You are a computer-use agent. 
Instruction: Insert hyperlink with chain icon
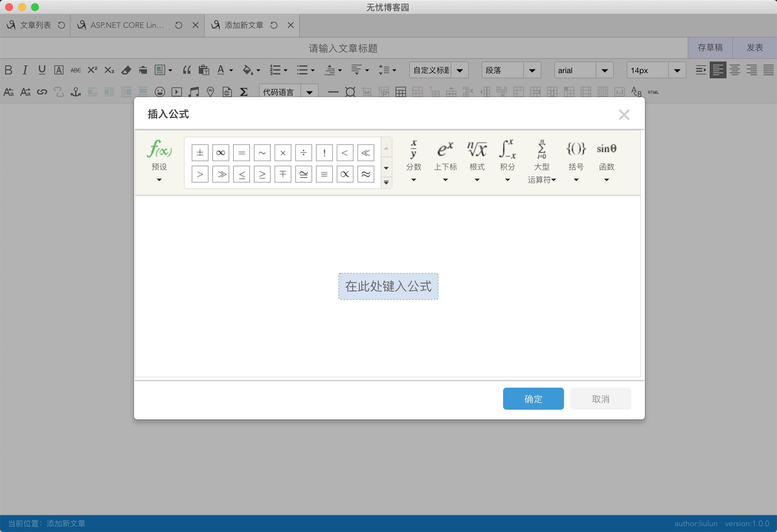click(x=42, y=92)
